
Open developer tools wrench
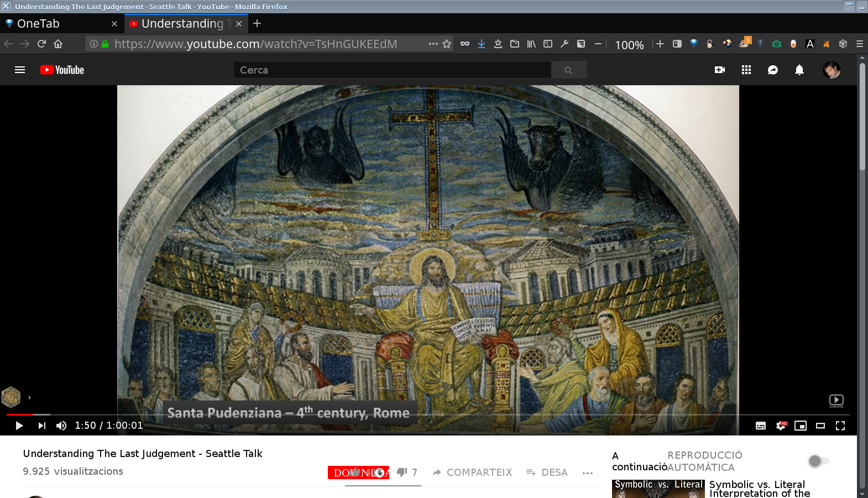coord(564,44)
